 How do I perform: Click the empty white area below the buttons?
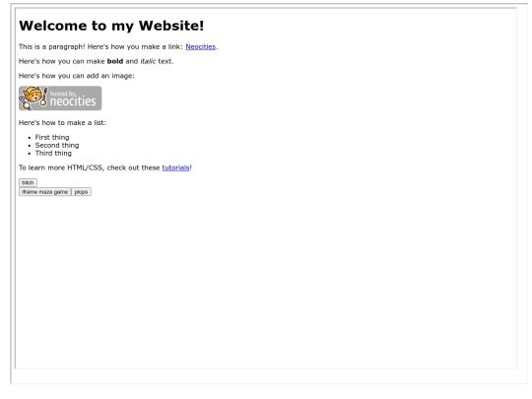point(265,282)
